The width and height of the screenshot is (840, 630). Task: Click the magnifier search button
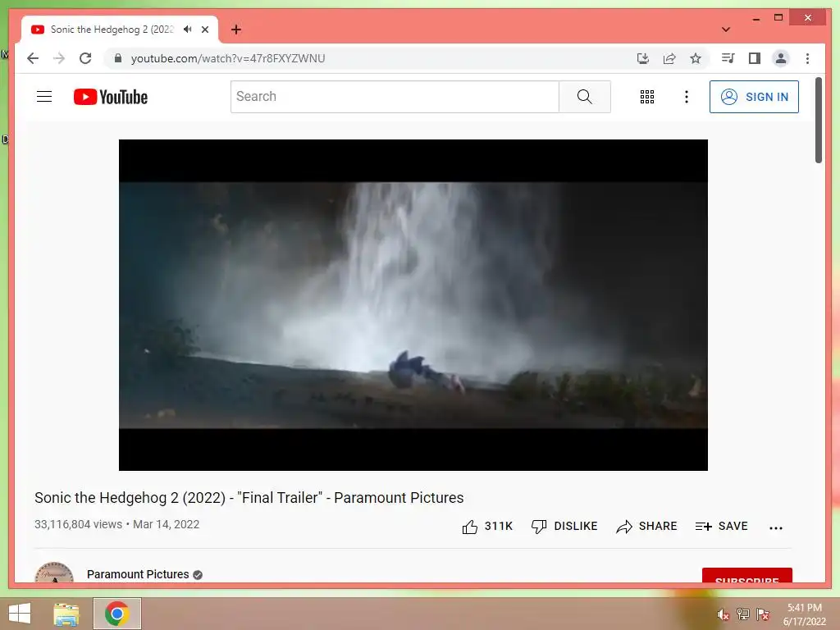pos(584,97)
